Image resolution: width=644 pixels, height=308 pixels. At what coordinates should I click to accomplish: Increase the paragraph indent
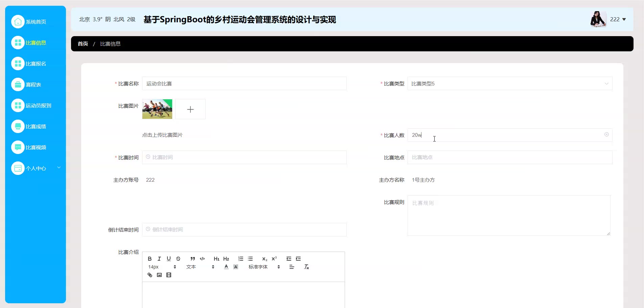click(x=298, y=259)
